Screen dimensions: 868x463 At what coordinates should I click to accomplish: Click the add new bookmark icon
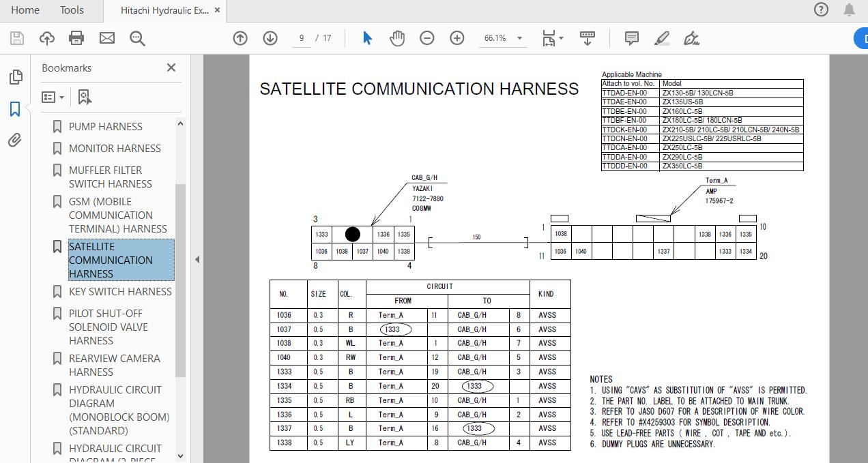[85, 98]
